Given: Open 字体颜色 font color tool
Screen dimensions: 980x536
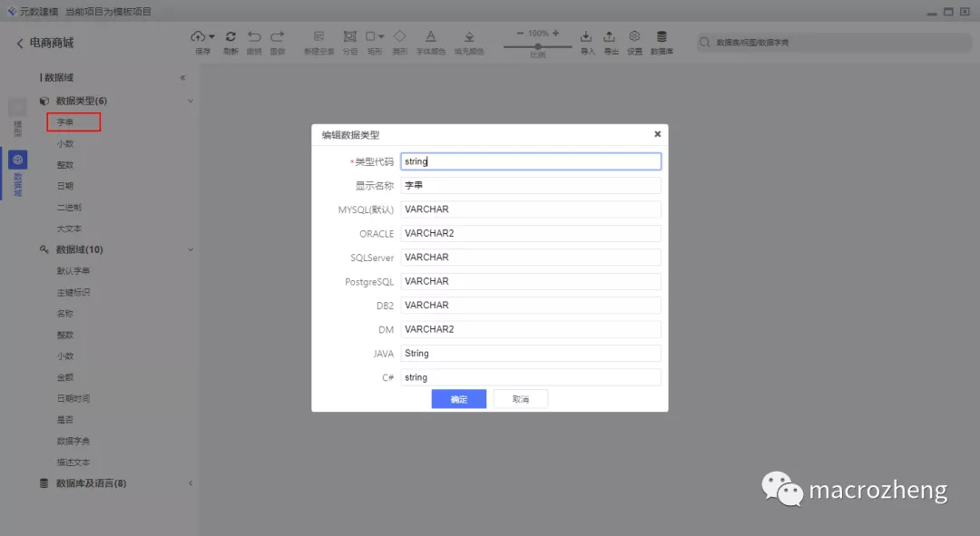Looking at the screenshot, I should click(x=430, y=36).
